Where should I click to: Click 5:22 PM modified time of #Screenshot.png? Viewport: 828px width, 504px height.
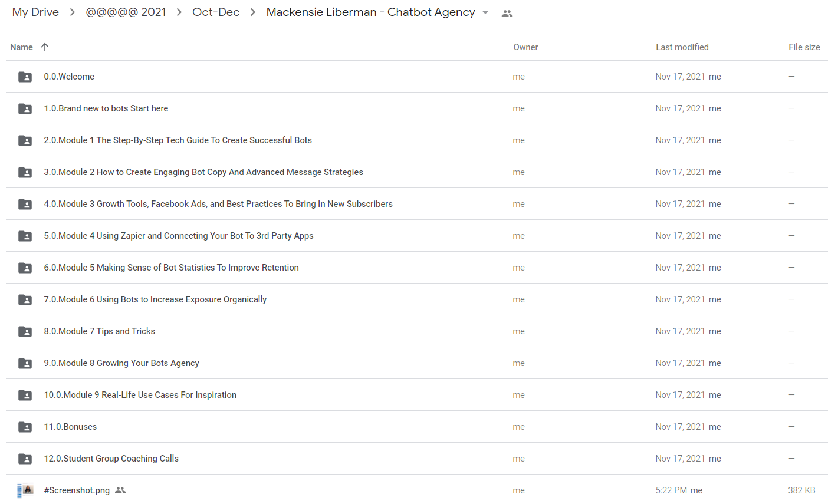pyautogui.click(x=672, y=490)
